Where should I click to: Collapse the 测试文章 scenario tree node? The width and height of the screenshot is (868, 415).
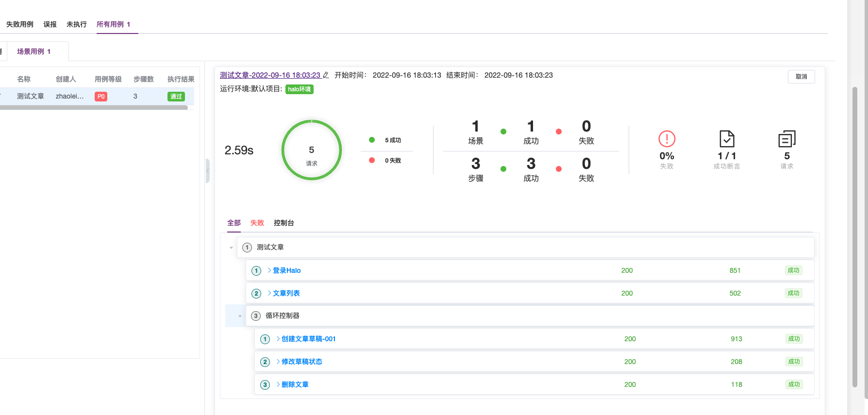[231, 248]
